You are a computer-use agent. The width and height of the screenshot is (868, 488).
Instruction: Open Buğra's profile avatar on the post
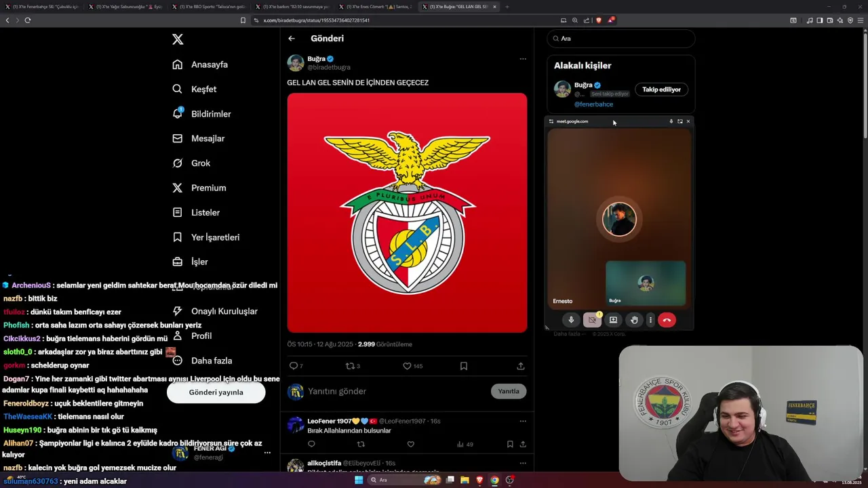pyautogui.click(x=296, y=63)
